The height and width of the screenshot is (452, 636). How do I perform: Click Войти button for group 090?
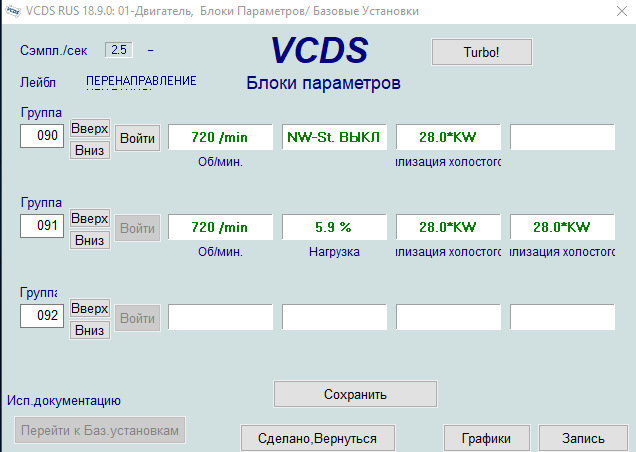(138, 138)
